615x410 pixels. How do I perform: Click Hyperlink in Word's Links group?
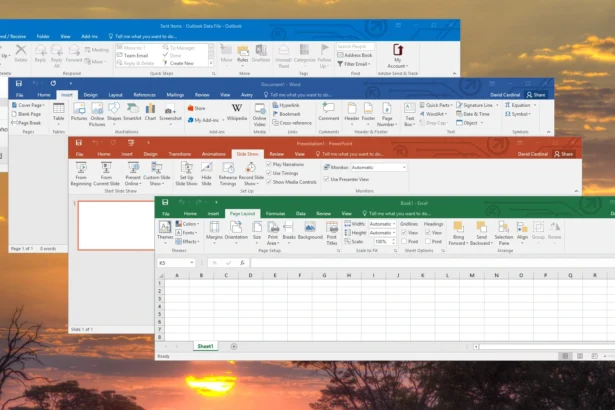pos(286,105)
